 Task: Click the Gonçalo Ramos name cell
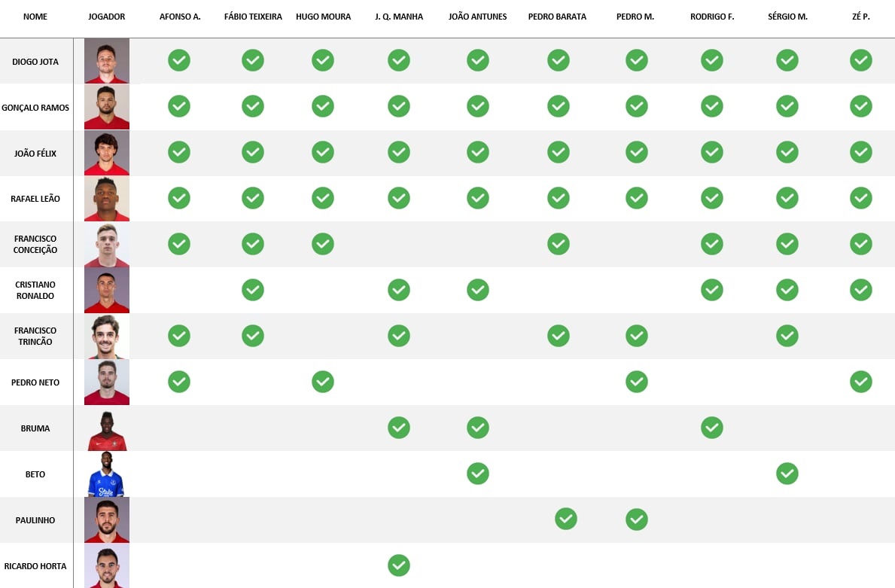pos(35,108)
